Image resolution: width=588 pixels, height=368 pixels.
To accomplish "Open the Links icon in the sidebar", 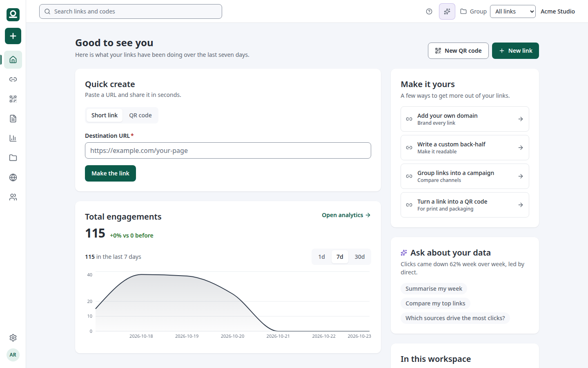I will [x=13, y=79].
